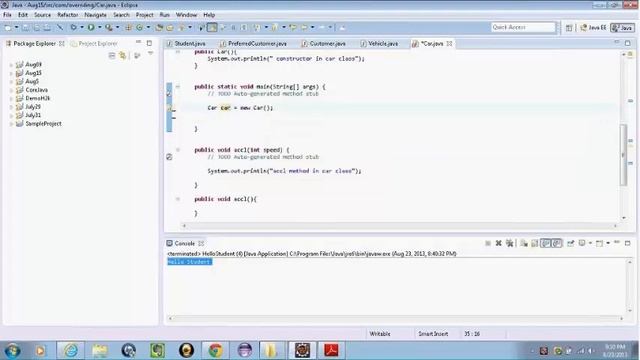Open the Windows Start menu
The image size is (640, 360).
click(x=12, y=350)
